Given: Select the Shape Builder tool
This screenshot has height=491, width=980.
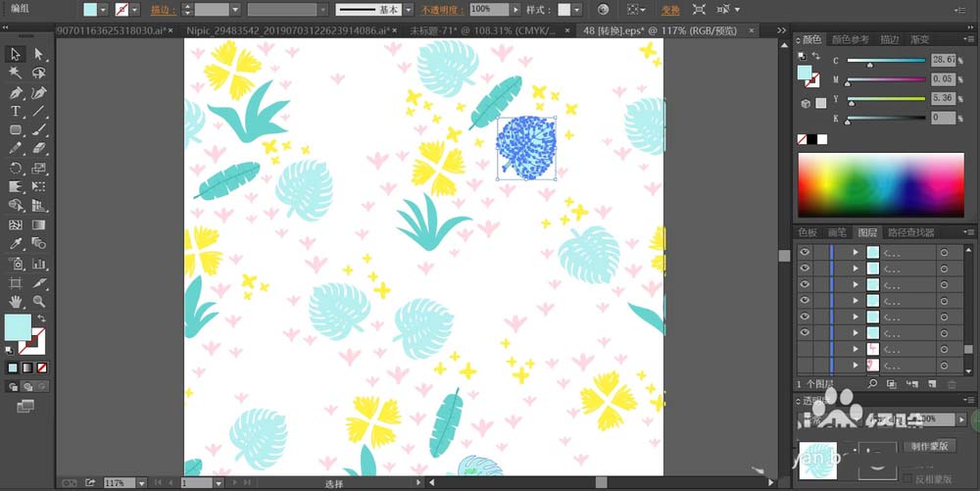Looking at the screenshot, I should point(15,205).
